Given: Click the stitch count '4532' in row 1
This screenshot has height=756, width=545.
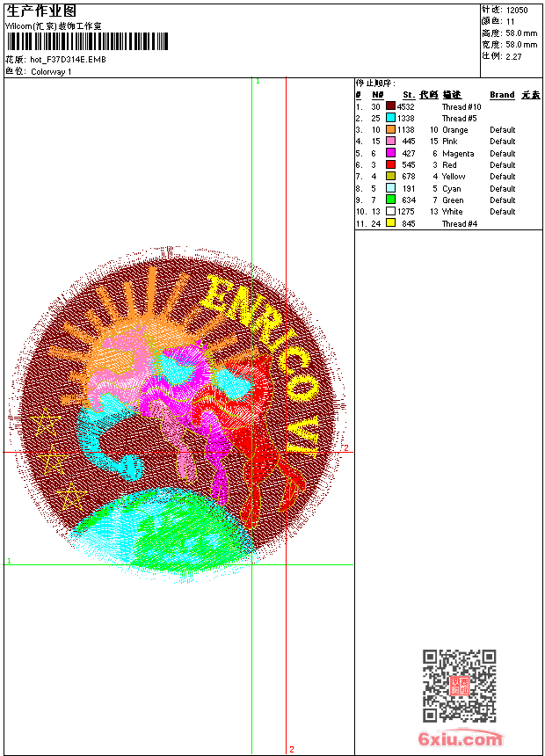Looking at the screenshot, I should pyautogui.click(x=405, y=107).
